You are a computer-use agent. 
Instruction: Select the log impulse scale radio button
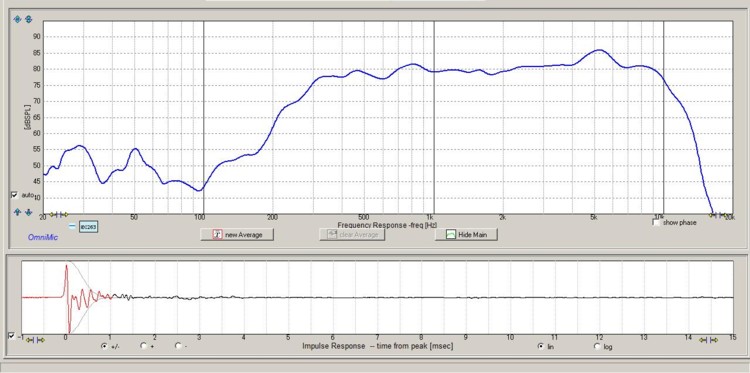(x=597, y=346)
